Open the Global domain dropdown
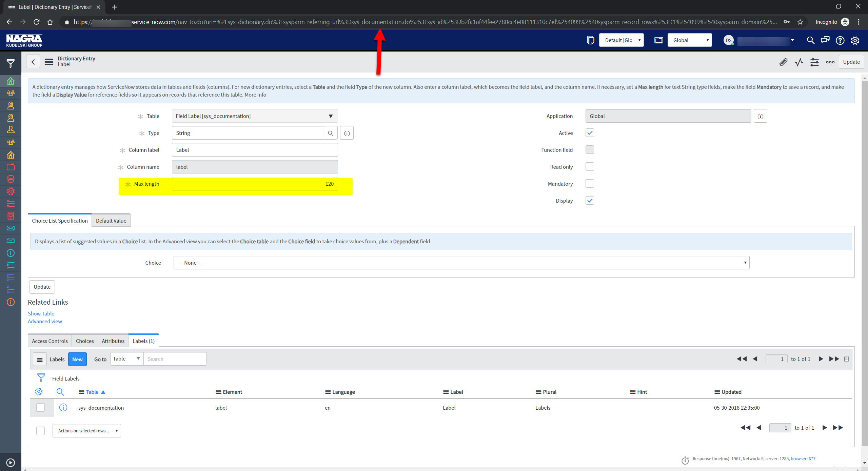The height and width of the screenshot is (471, 868). pyautogui.click(x=690, y=40)
